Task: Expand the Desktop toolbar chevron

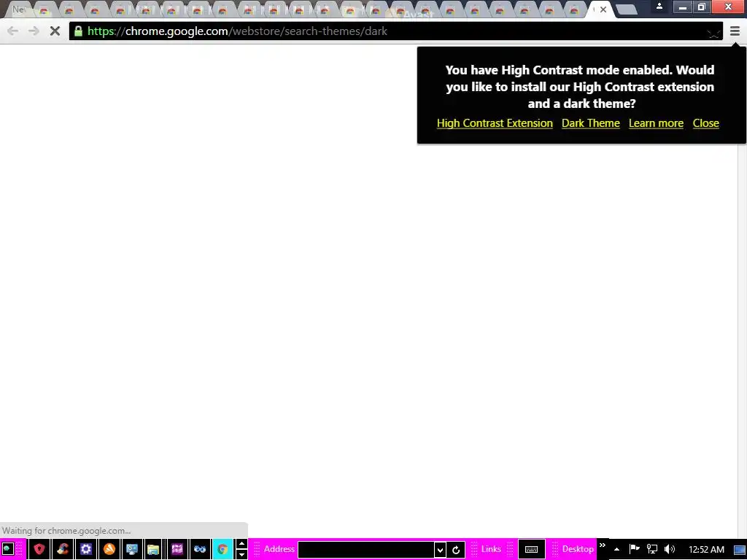Action: 602,545
